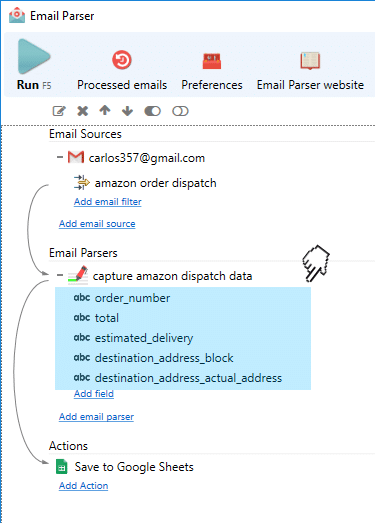
Task: Click the abc icon next to destination_address_block
Action: coord(82,357)
